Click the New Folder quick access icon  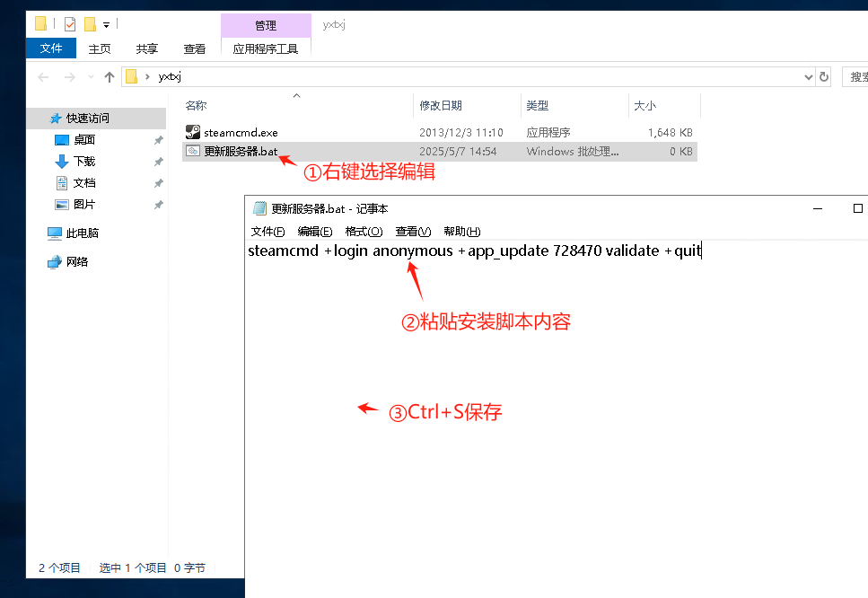click(90, 24)
